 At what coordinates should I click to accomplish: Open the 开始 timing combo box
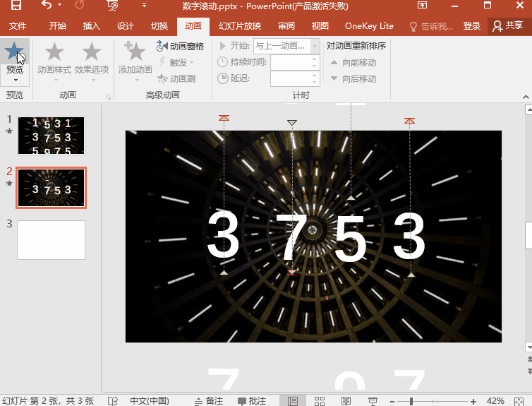[x=286, y=46]
